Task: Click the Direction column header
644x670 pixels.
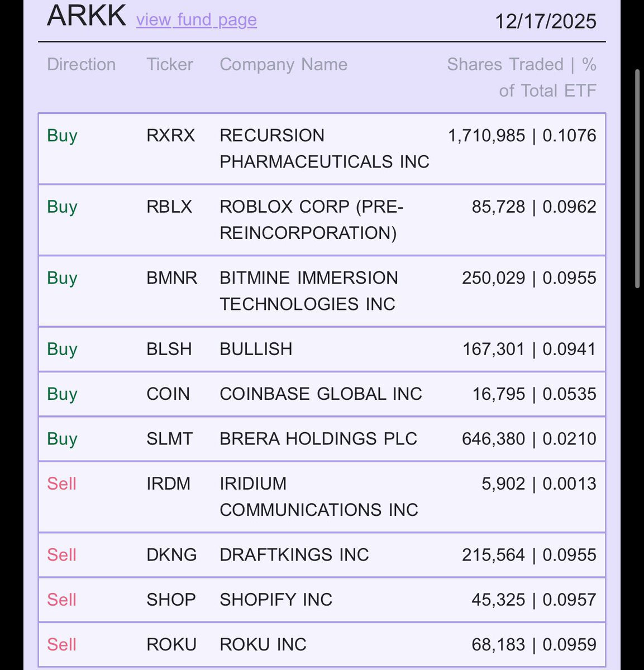Action: tap(82, 65)
